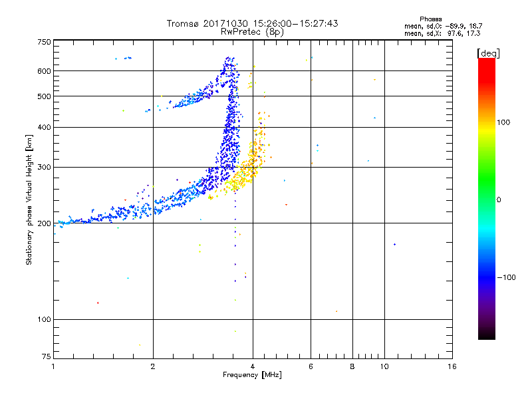Click the x-axis label '8'
The height and width of the screenshot is (399, 532).
(x=352, y=366)
